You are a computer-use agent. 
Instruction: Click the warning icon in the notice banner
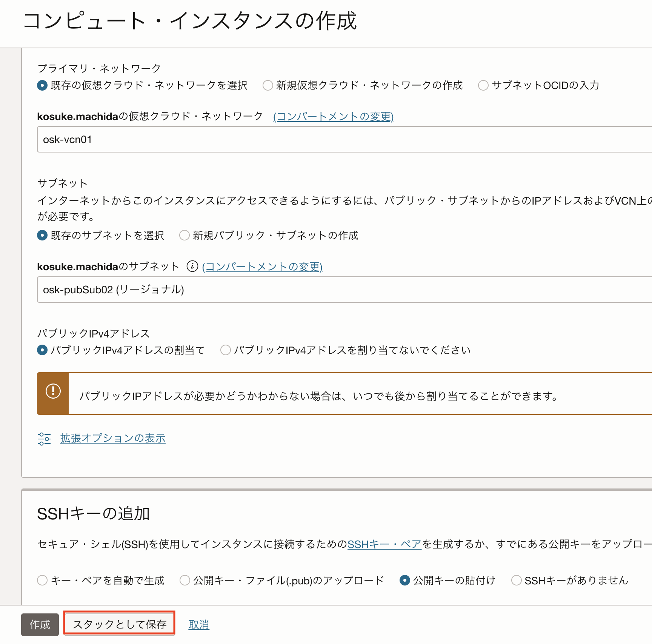[x=53, y=392]
